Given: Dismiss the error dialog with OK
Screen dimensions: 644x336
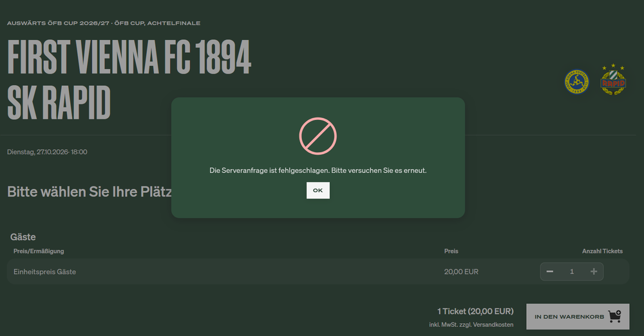Looking at the screenshot, I should point(318,190).
